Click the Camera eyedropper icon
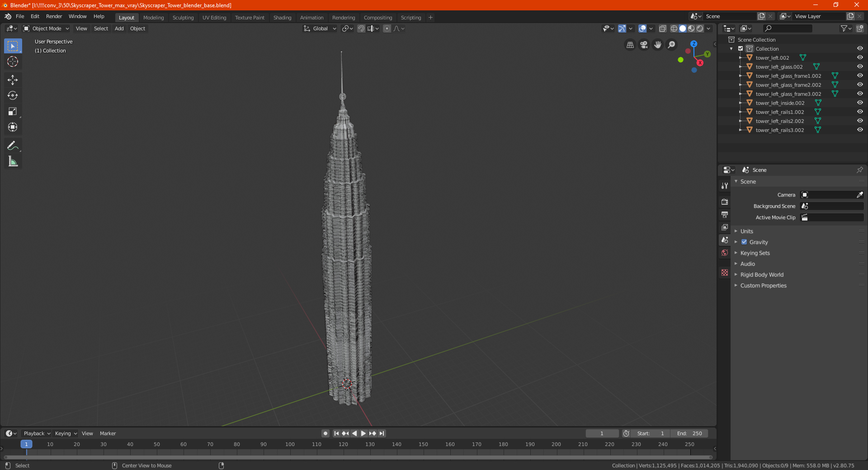The image size is (868, 470). coord(859,195)
